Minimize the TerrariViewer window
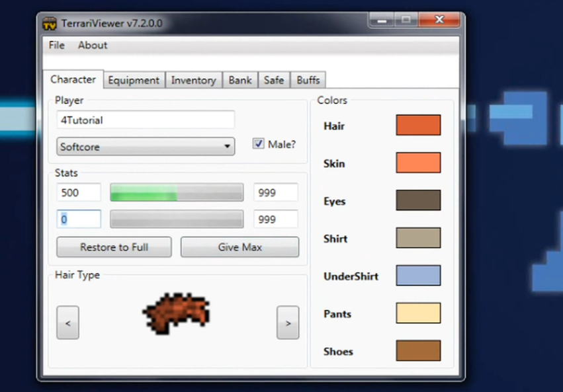Screen dimensions: 563x392 tap(382, 20)
